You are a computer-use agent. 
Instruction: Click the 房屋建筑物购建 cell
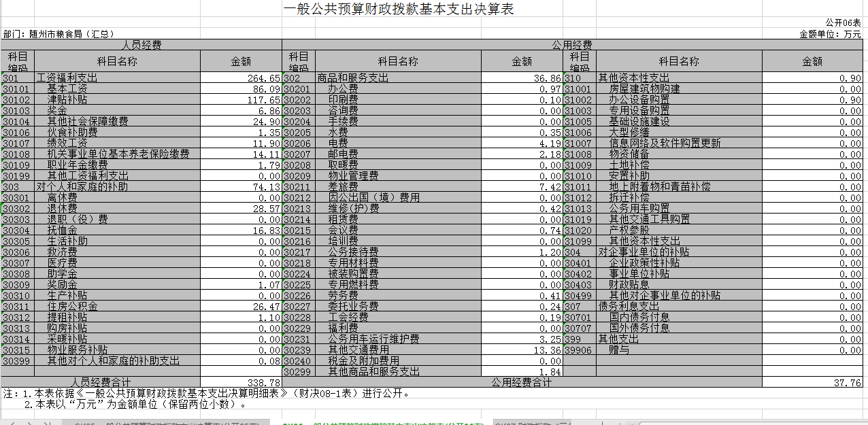pyautogui.click(x=644, y=89)
